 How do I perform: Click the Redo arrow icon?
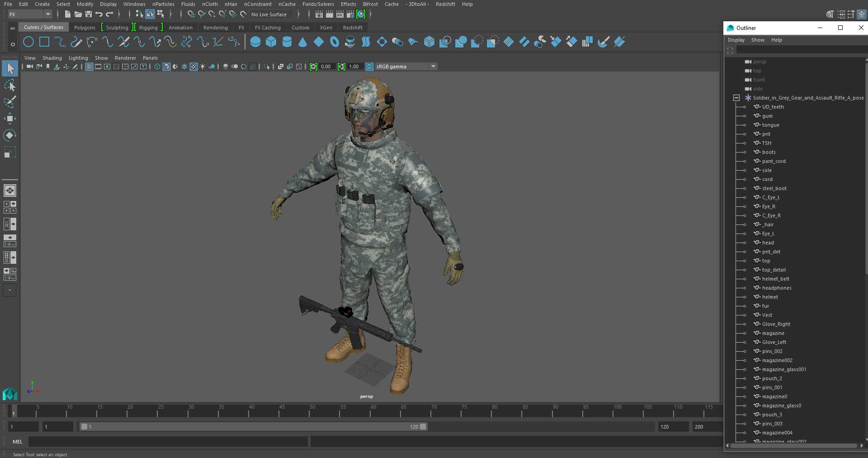(x=109, y=14)
